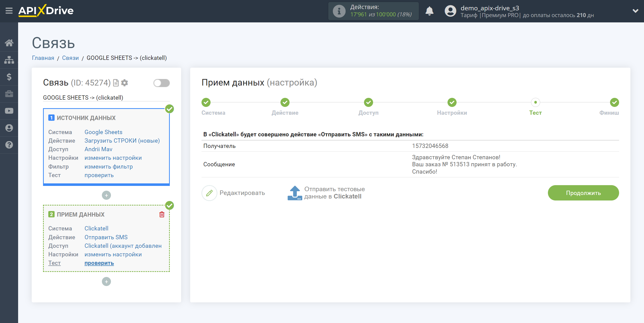Click the ПРИЕМ ДАННЫХ block header
This screenshot has width=644, height=323.
coord(80,215)
